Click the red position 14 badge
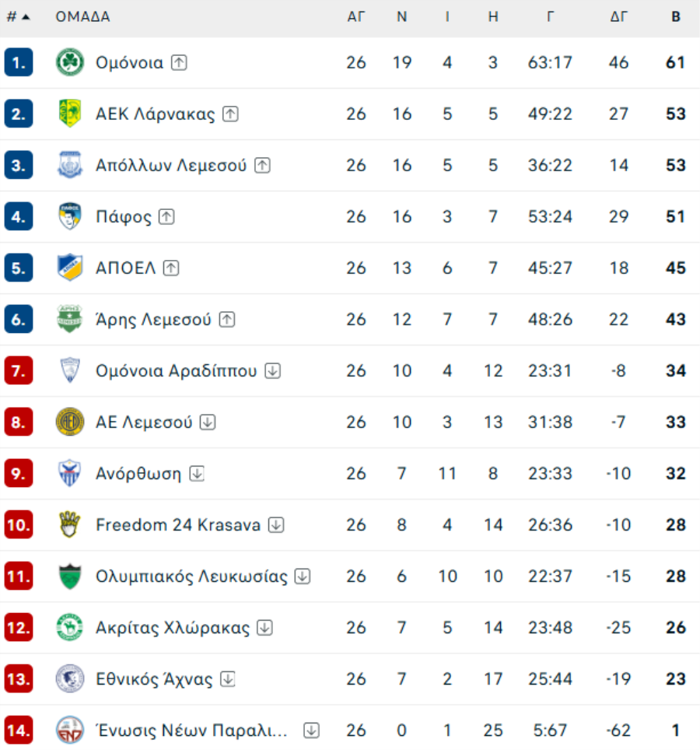 [19, 731]
